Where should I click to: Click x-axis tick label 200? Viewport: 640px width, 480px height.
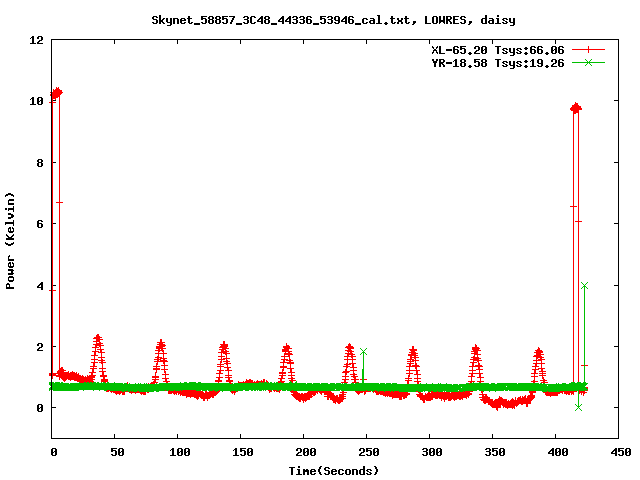(x=305, y=452)
